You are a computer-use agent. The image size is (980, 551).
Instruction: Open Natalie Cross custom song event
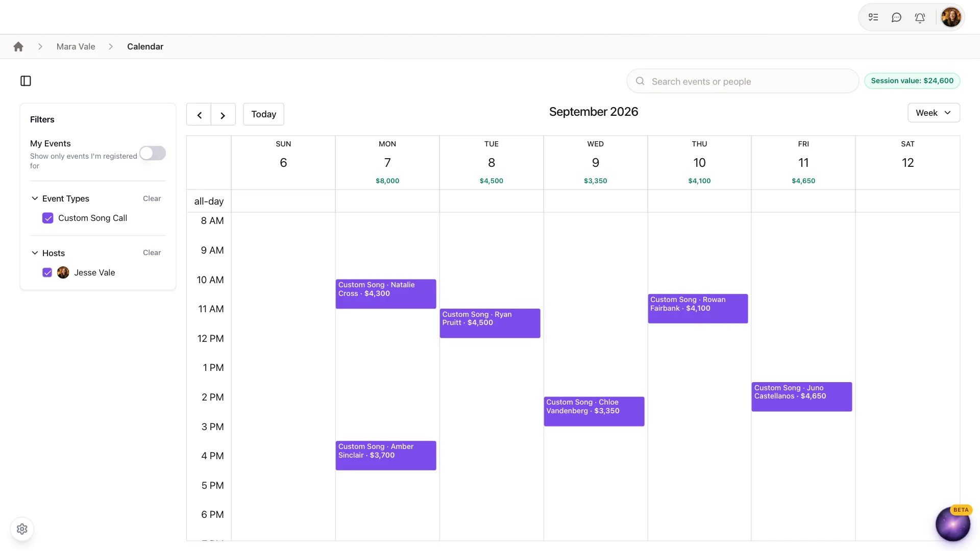coord(386,294)
